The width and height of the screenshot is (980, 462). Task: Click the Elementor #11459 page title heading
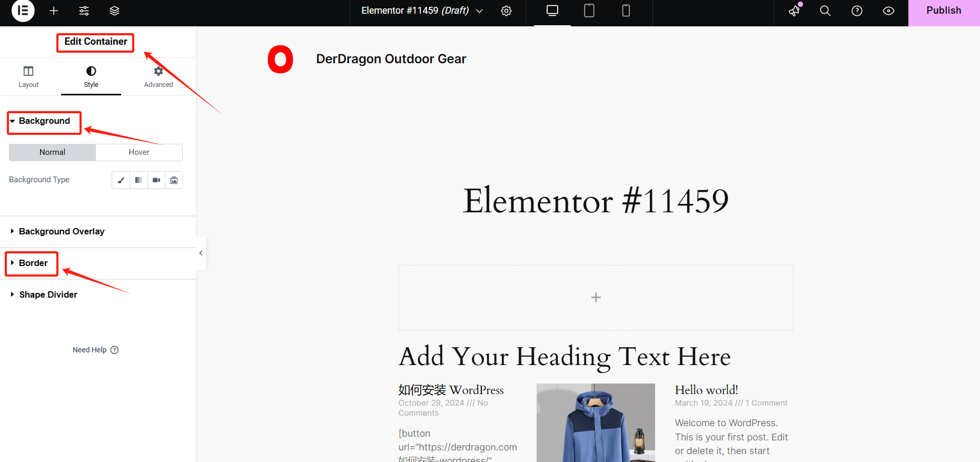click(596, 201)
